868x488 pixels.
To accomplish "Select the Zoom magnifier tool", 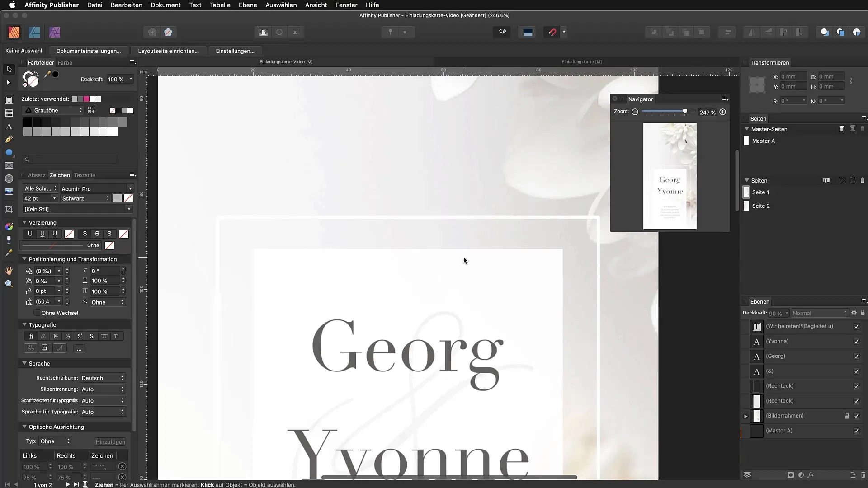I will click(x=9, y=284).
